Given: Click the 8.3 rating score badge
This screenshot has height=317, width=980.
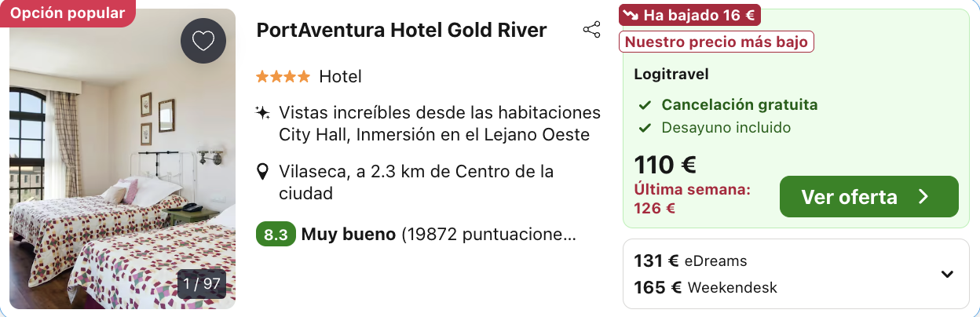Looking at the screenshot, I should click(276, 235).
